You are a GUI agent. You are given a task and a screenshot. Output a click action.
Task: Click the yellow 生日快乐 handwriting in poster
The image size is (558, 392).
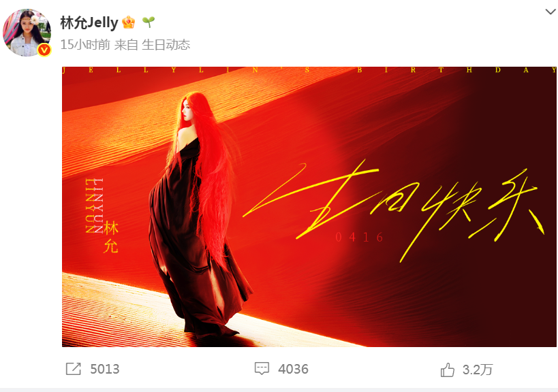pyautogui.click(x=394, y=210)
